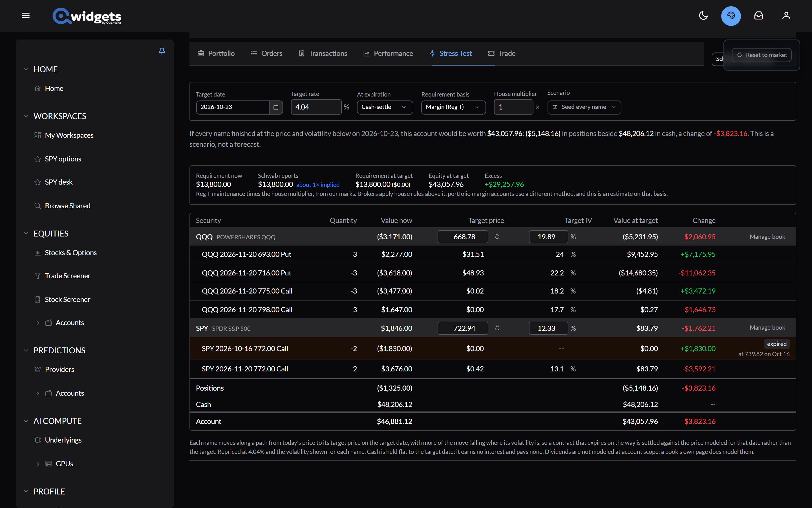
Task: Open the Target date calendar picker
Action: coord(276,107)
